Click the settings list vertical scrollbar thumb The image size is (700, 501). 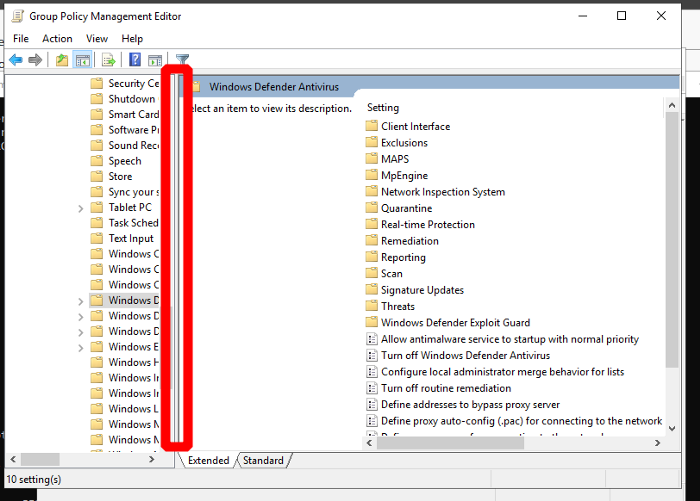pyautogui.click(x=672, y=240)
